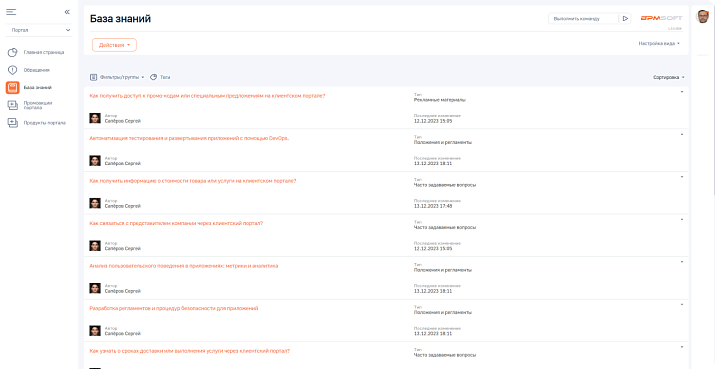Collapse the sidebar with double-chevron icon
Screen dimensions: 715x369
(67, 12)
